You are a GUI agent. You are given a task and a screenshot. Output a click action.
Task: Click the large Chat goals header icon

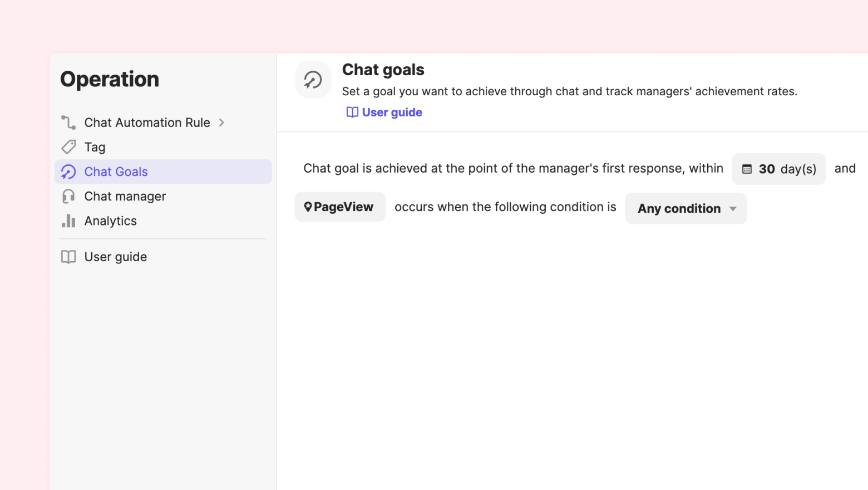coord(313,80)
